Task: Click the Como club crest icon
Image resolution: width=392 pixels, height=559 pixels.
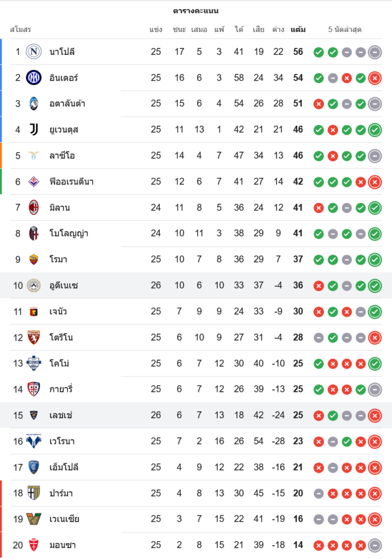Action: click(x=34, y=363)
